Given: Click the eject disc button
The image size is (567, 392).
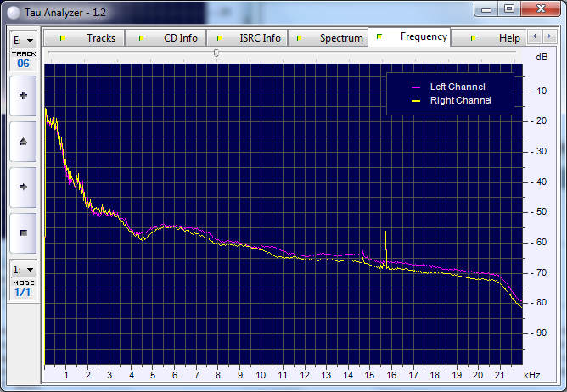Looking at the screenshot, I should tap(23, 142).
